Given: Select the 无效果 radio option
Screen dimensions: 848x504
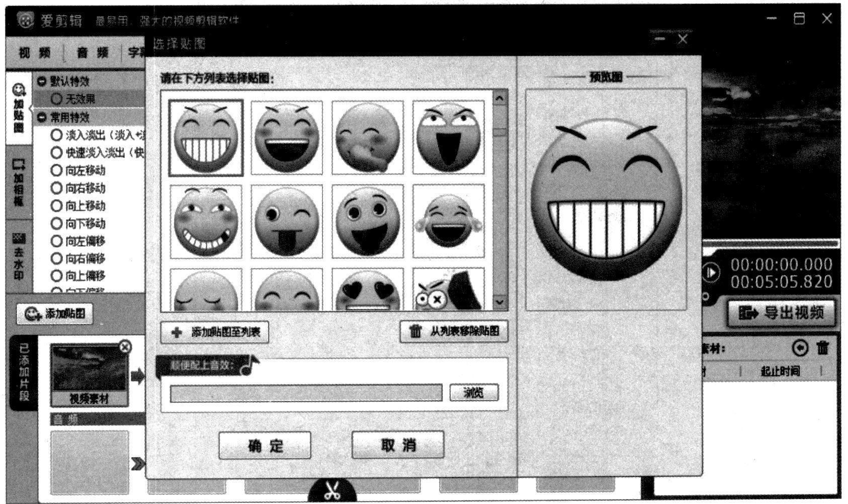Looking at the screenshot, I should [x=57, y=99].
